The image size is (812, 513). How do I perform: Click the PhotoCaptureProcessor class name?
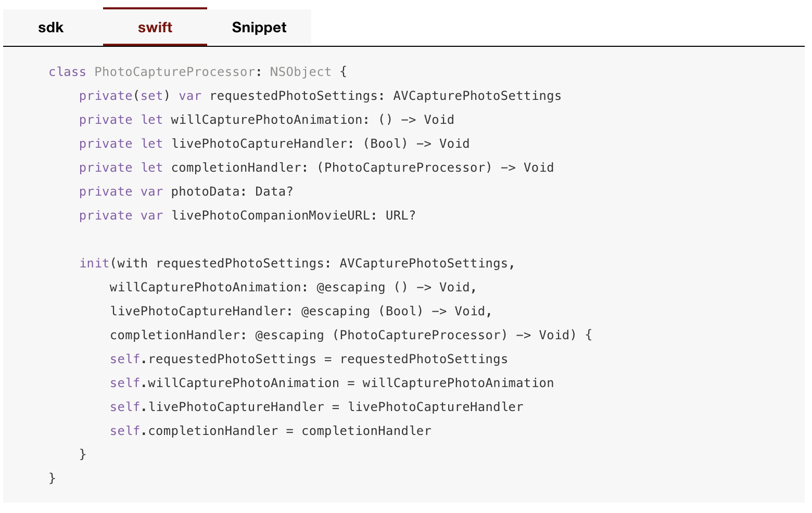tap(174, 72)
